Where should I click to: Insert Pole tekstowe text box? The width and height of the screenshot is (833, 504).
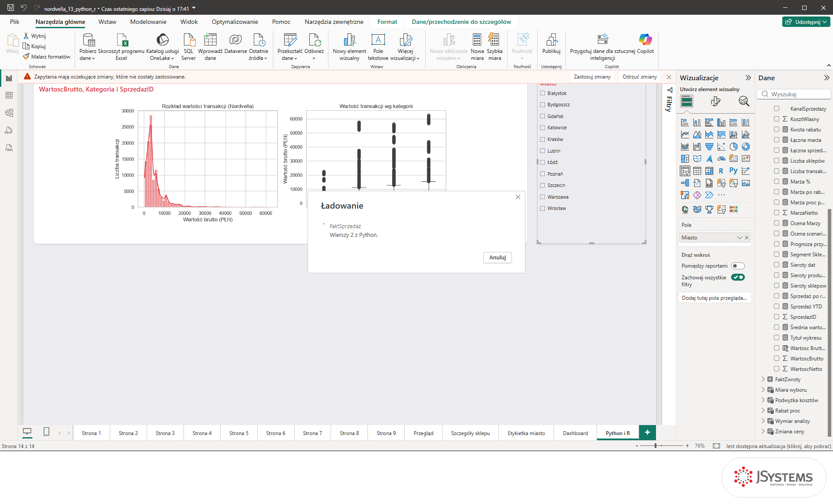(x=378, y=47)
